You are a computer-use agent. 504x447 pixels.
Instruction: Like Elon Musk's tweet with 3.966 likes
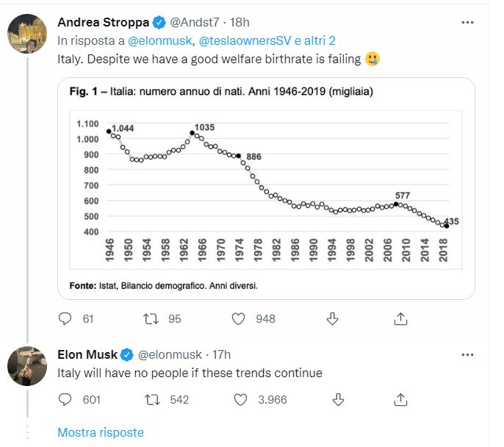pos(240,399)
